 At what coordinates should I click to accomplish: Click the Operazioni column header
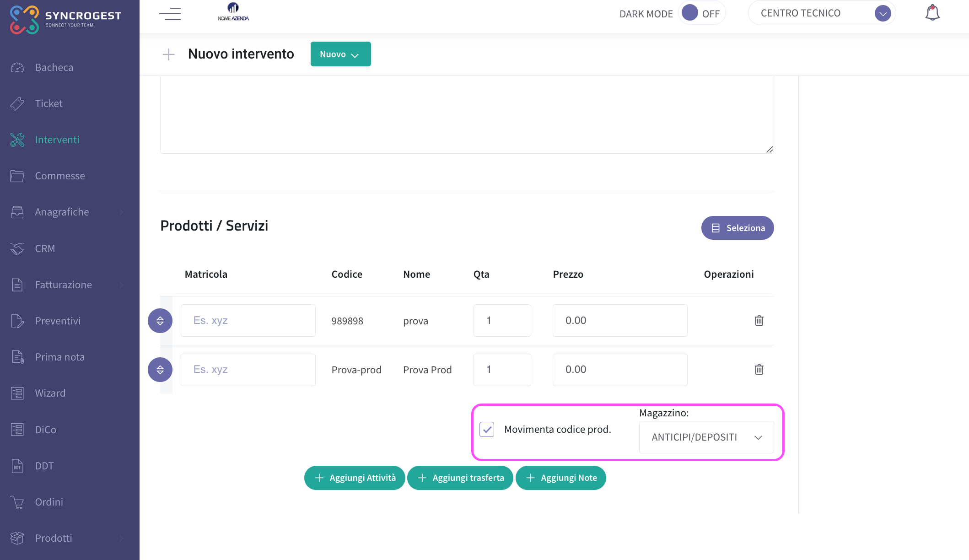[729, 274]
